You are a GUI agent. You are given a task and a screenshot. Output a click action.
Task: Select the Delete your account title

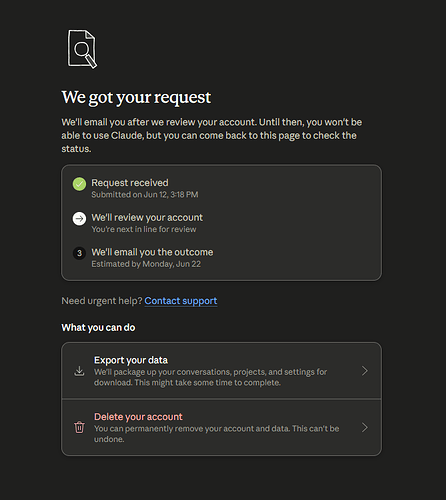click(138, 417)
